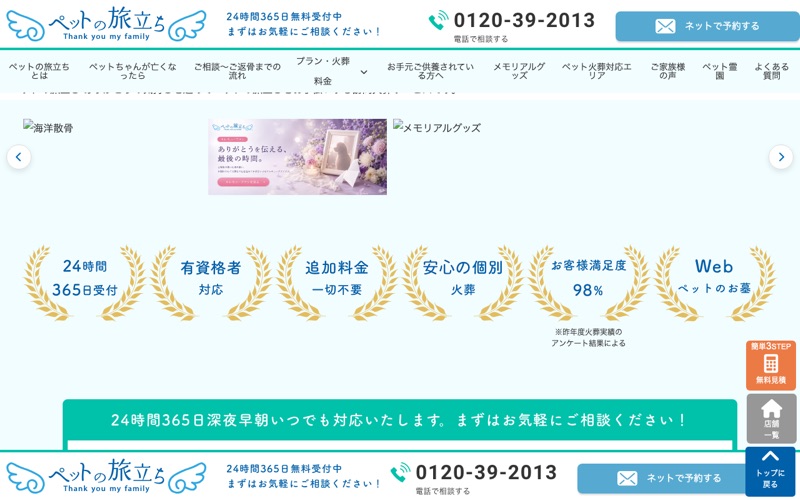Open ペットちゃんが亡くなったら menu item
Image resolution: width=800 pixels, height=500 pixels.
(133, 71)
